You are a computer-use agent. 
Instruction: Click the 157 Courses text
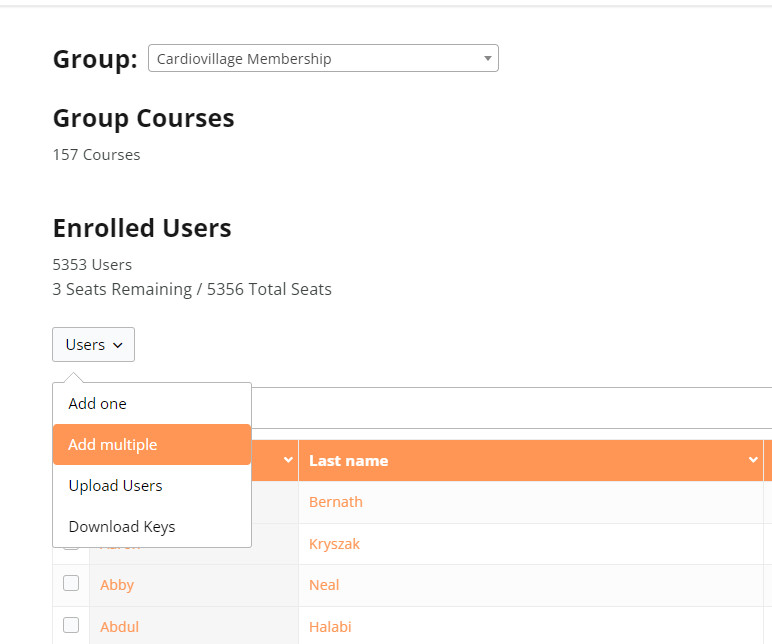[x=96, y=155]
